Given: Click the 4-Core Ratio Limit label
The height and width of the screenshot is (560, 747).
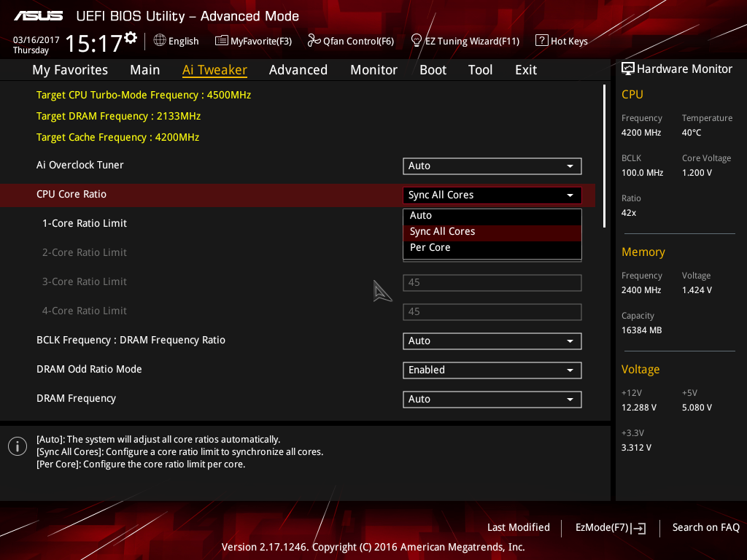Looking at the screenshot, I should pos(85,311).
